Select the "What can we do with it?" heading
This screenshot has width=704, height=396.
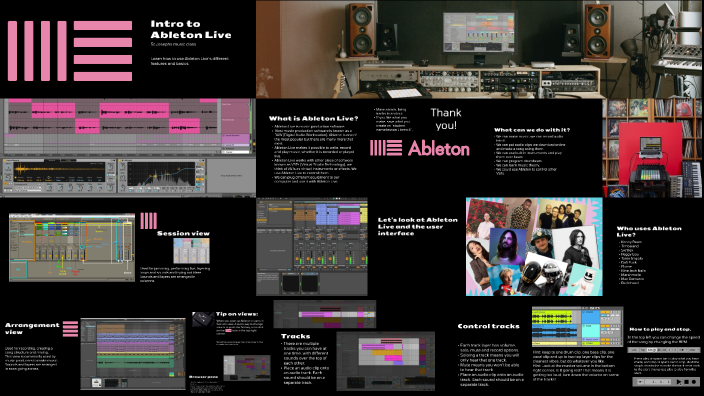[532, 130]
